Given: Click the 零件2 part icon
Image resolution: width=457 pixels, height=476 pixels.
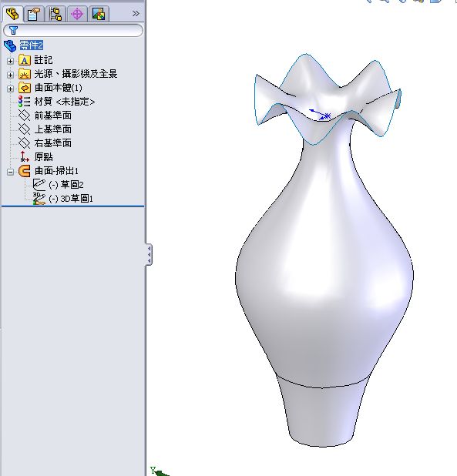Looking at the screenshot, I should [x=10, y=46].
